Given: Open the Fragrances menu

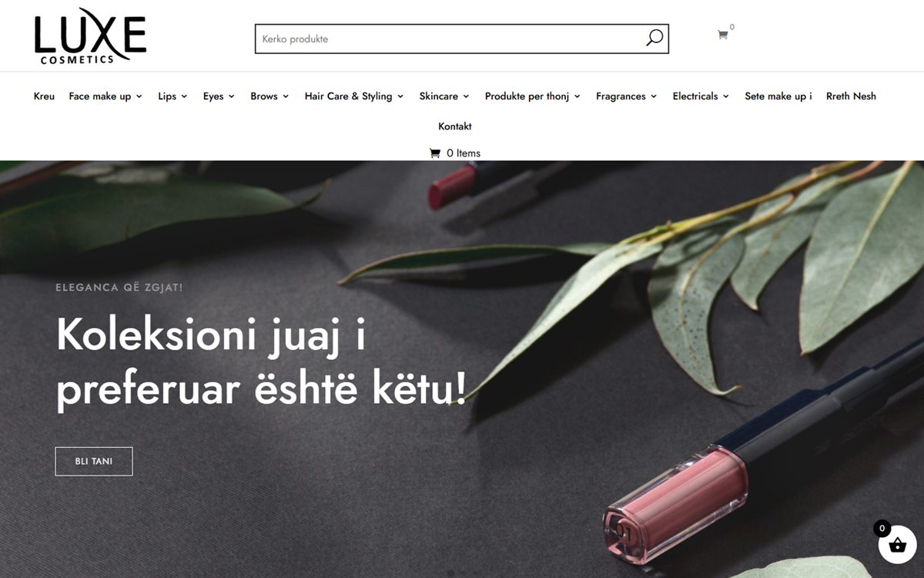Looking at the screenshot, I should pos(621,96).
